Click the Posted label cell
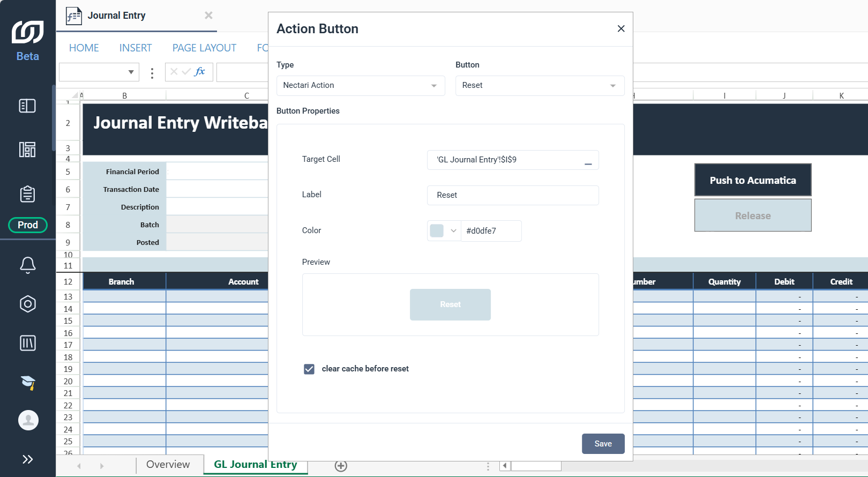Viewport: 868px width, 477px height. click(124, 242)
